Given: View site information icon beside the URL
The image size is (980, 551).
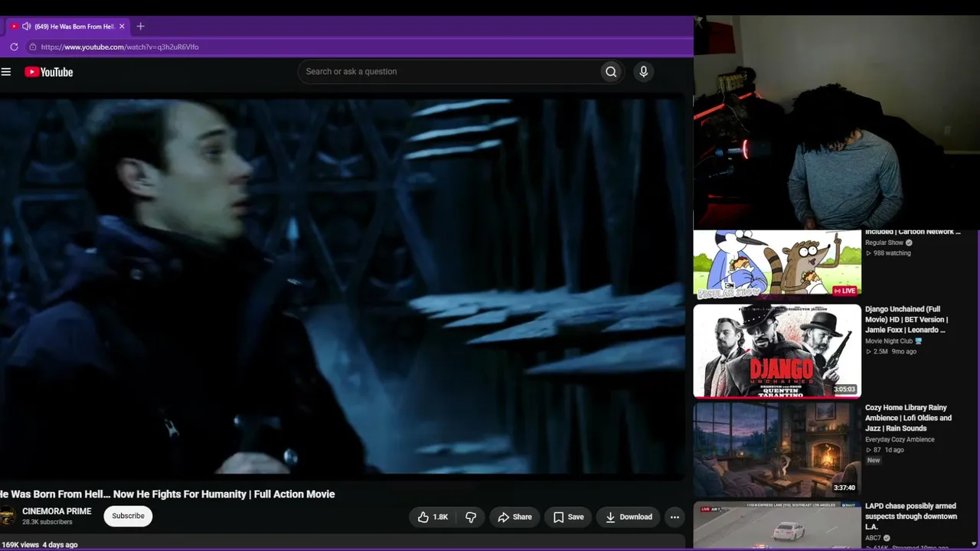Looking at the screenshot, I should point(32,47).
